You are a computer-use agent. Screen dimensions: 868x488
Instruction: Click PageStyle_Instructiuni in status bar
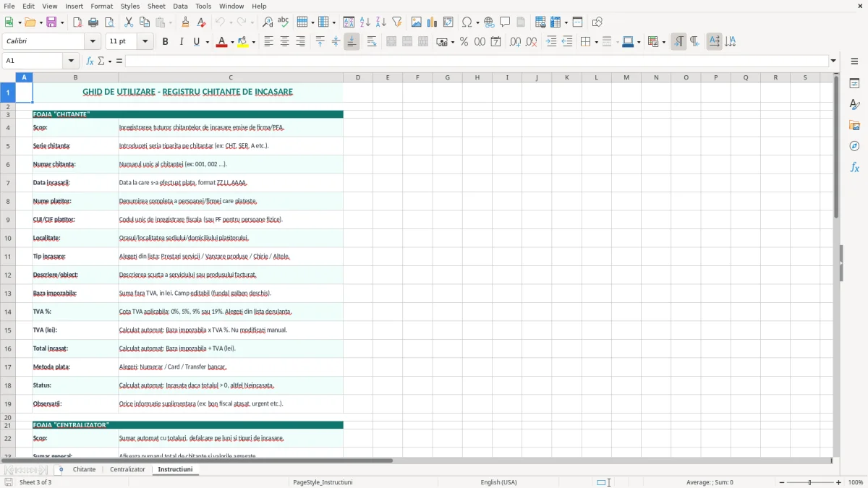[x=323, y=482]
